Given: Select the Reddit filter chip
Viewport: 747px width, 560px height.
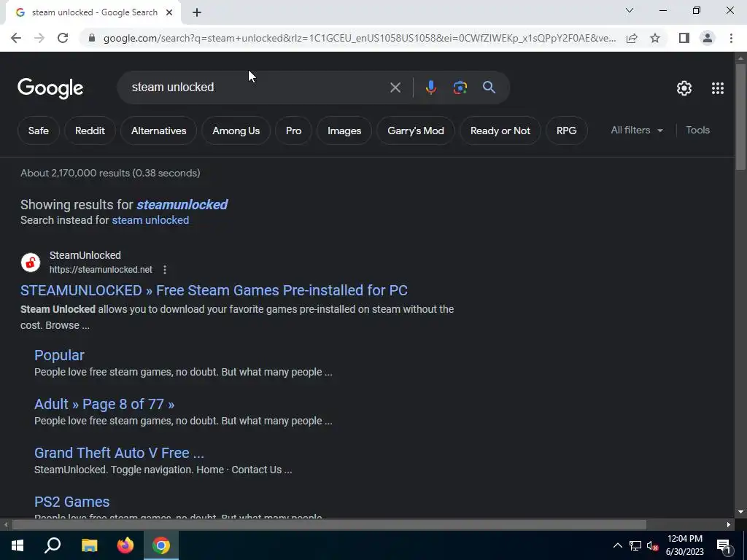Looking at the screenshot, I should coord(90,131).
